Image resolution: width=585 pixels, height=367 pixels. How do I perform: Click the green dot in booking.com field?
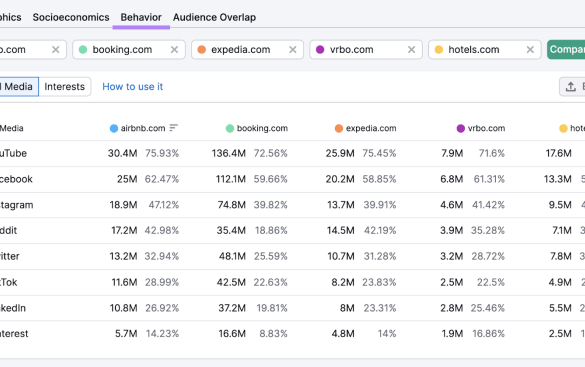click(83, 50)
